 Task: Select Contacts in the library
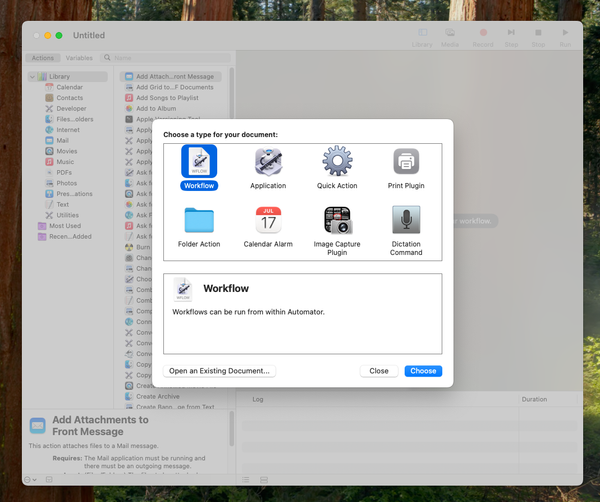(x=68, y=98)
